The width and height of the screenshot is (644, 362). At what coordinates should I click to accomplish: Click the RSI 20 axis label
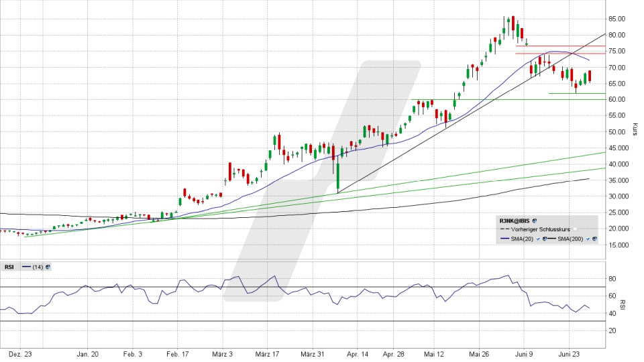[612, 330]
